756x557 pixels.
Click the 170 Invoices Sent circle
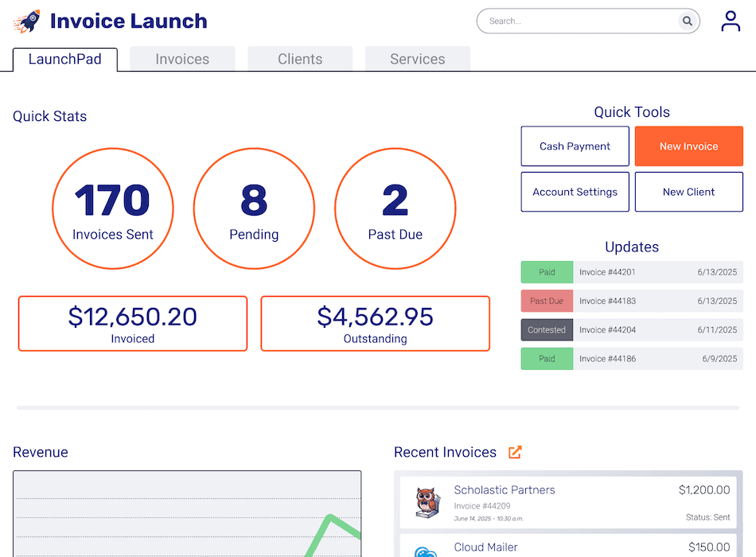point(113,208)
